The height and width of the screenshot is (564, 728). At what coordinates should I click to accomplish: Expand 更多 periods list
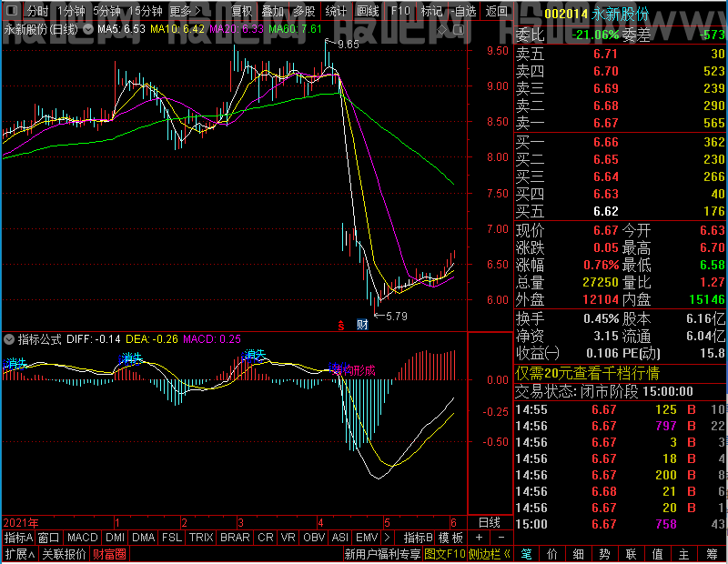(185, 11)
